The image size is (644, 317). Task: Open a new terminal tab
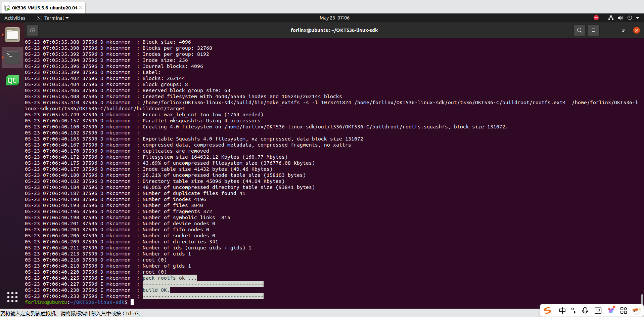click(33, 30)
